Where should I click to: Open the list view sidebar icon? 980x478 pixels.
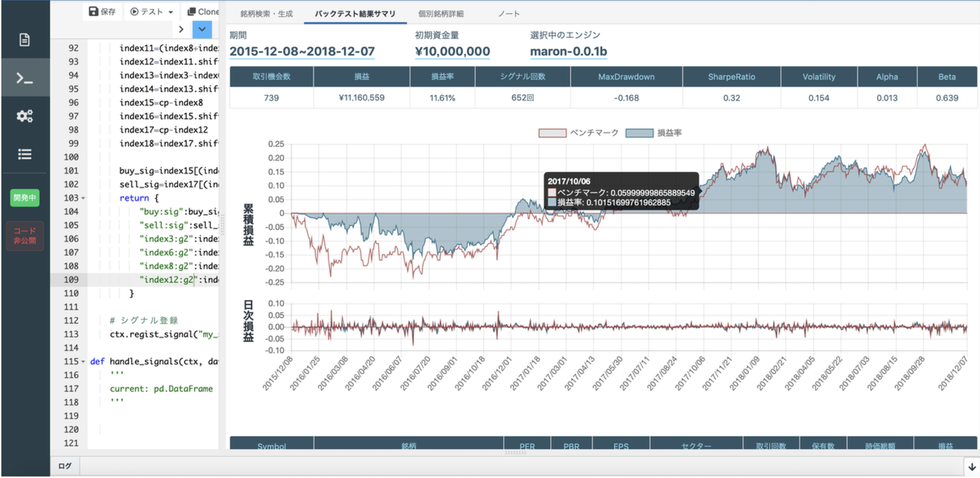[25, 154]
